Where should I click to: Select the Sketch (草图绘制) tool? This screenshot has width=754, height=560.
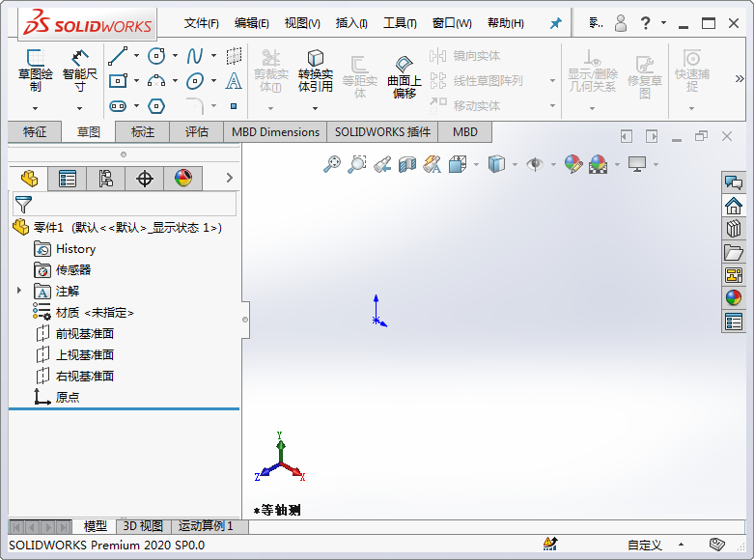pos(35,70)
